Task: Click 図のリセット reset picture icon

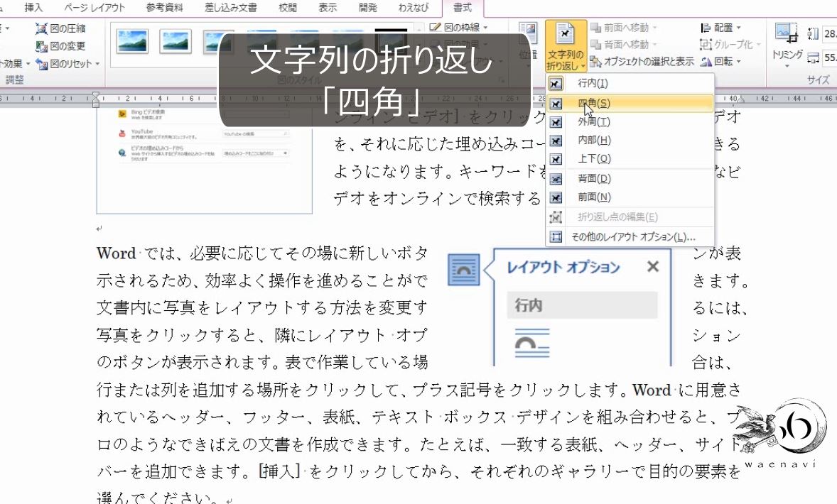Action: [x=42, y=64]
